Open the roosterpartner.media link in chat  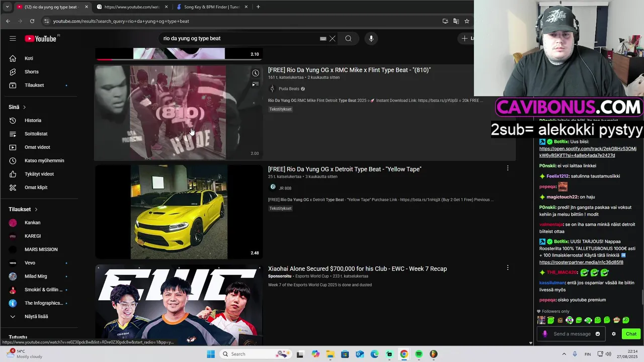pyautogui.click(x=581, y=262)
